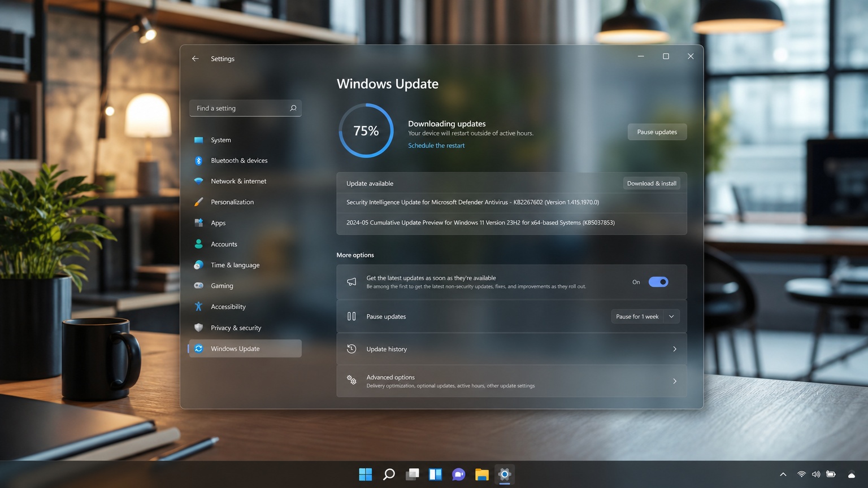Image resolution: width=868 pixels, height=488 pixels.
Task: Click the Settings gear taskbar icon
Action: click(505, 474)
